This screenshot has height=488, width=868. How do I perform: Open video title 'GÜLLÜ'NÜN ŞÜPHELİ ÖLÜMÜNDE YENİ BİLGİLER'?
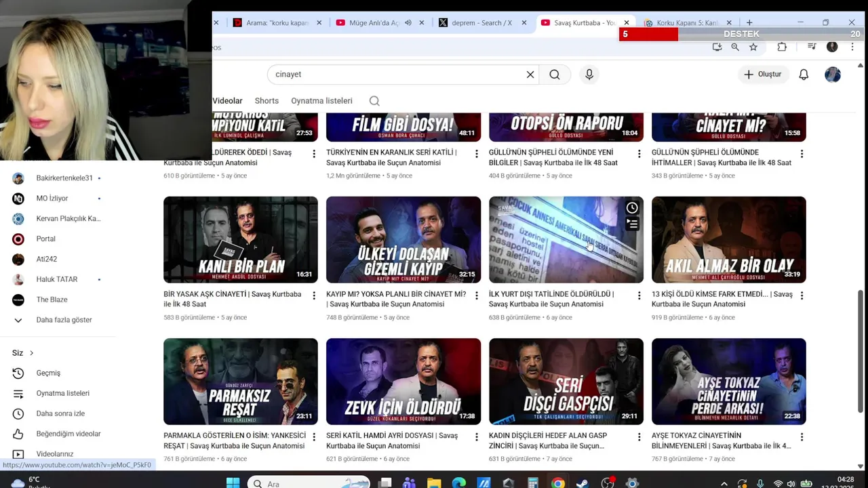[x=552, y=158]
